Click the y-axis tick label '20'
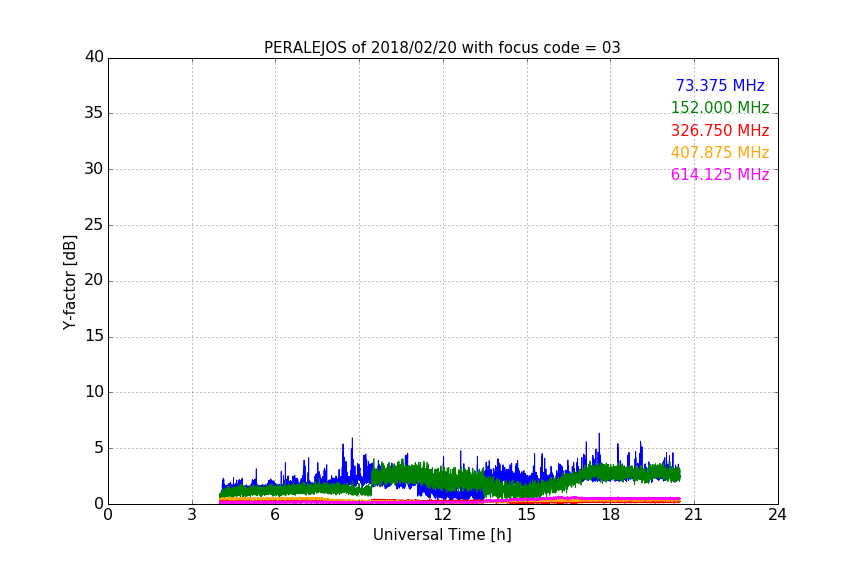This screenshot has width=864, height=576. 94,281
